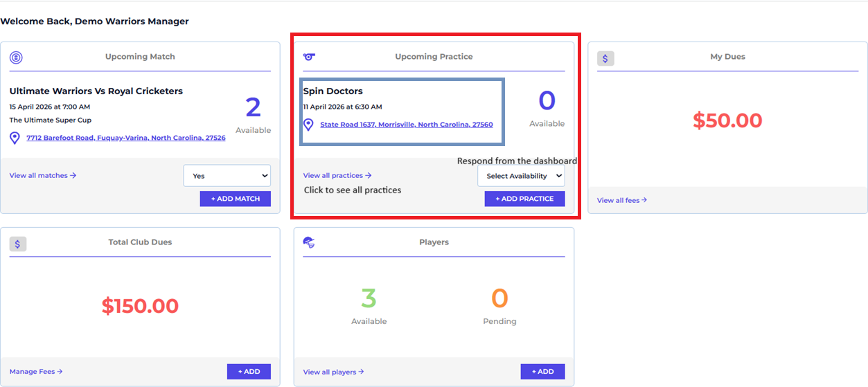The width and height of the screenshot is (868, 387).
Task: Go to View all players link
Action: click(333, 372)
